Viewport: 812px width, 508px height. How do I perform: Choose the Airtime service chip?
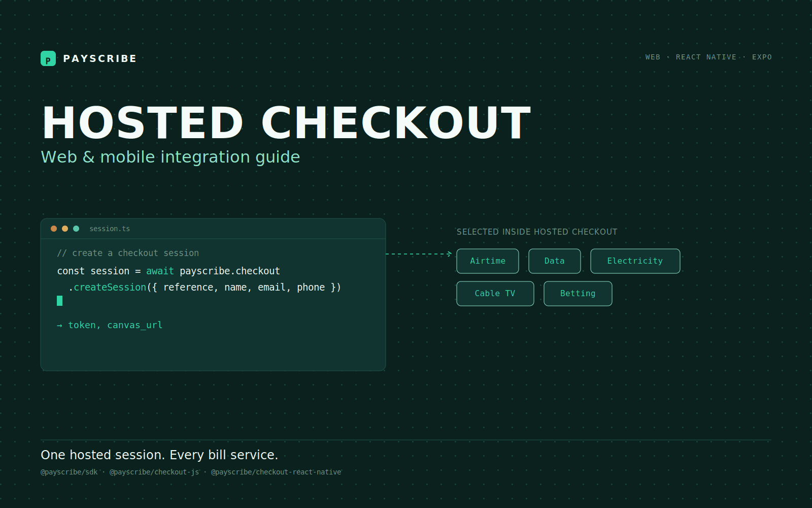(x=488, y=261)
